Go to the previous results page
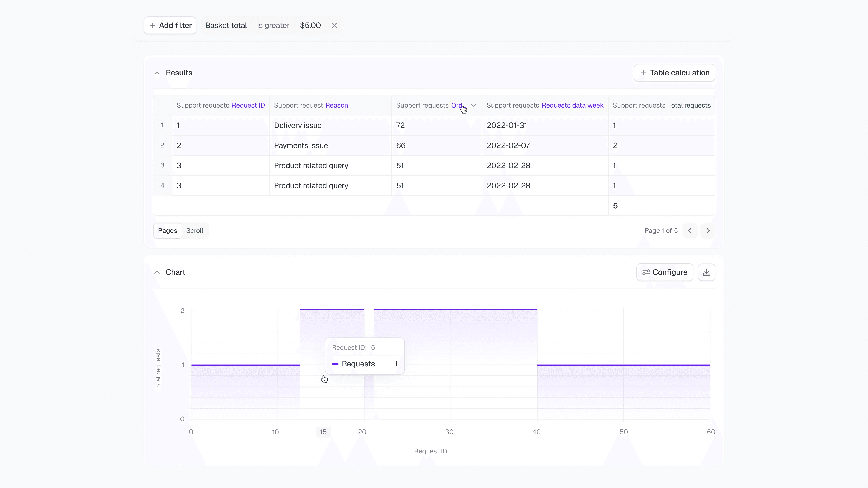The width and height of the screenshot is (868, 488). click(x=690, y=231)
